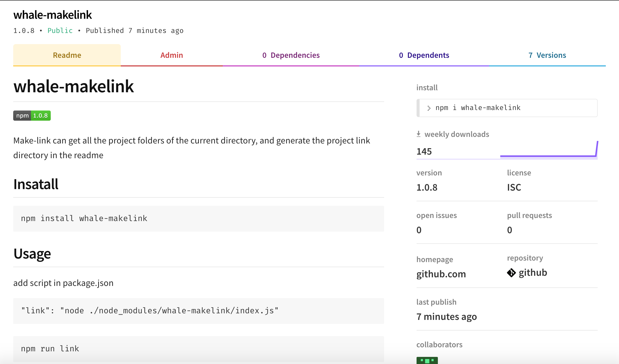Click the install command prompt chevron icon
The height and width of the screenshot is (364, 619).
click(429, 108)
